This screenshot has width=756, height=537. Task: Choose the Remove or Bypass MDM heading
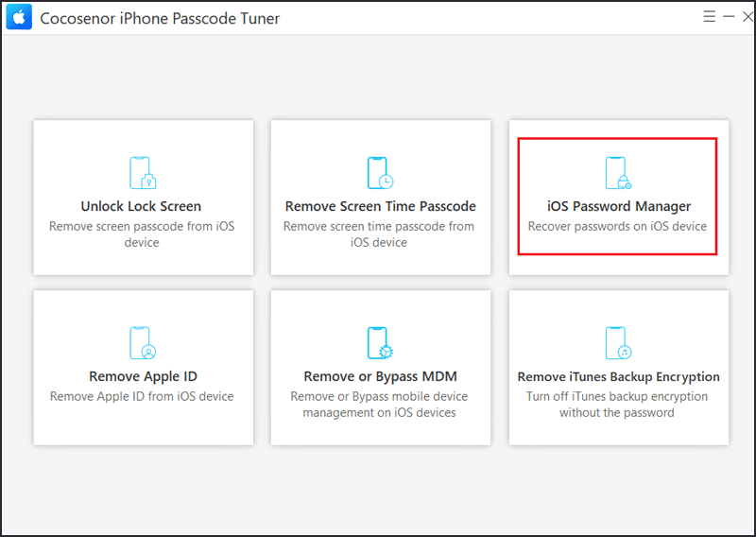tap(381, 377)
